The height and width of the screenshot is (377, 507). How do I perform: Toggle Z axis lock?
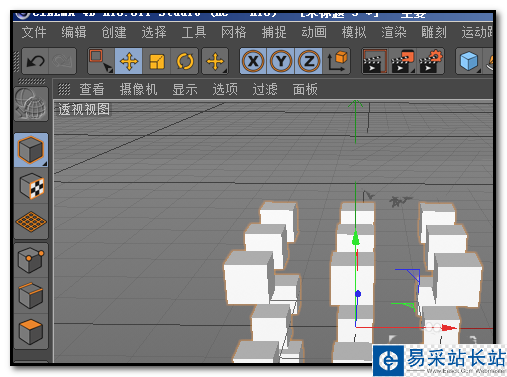[x=309, y=61]
